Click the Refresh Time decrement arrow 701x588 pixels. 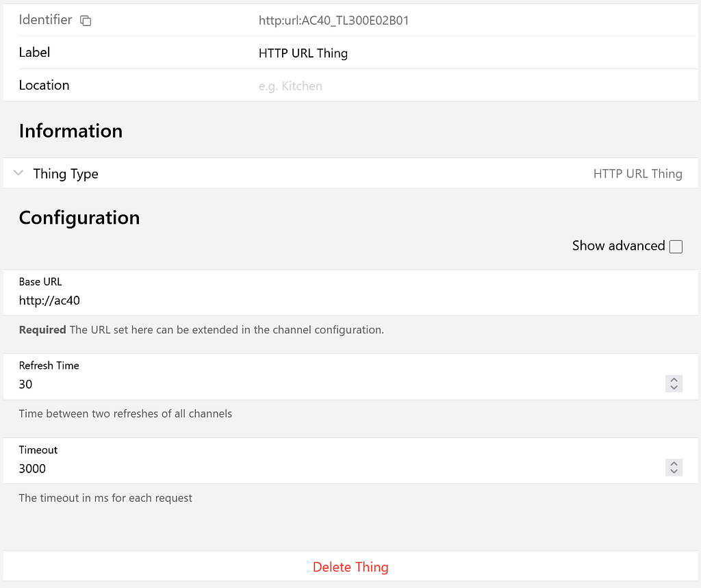pyautogui.click(x=674, y=387)
